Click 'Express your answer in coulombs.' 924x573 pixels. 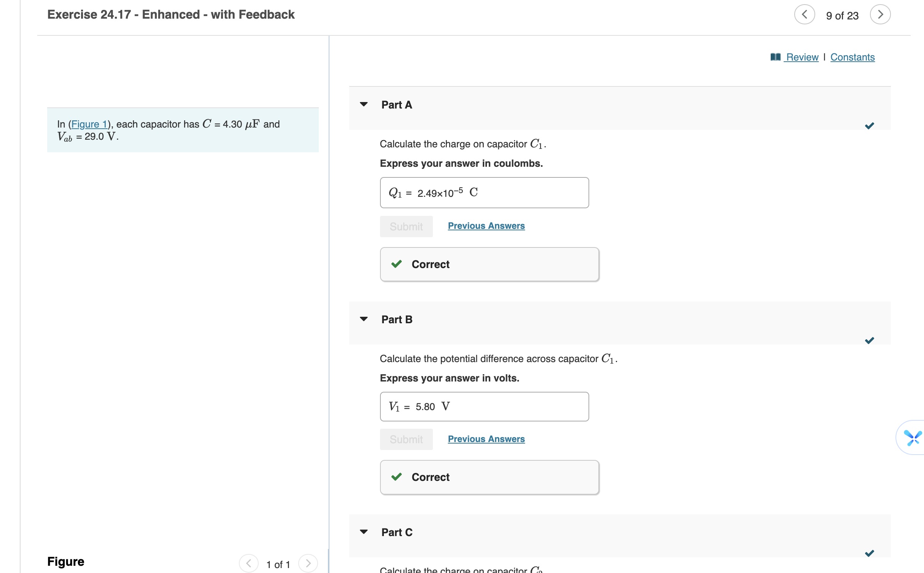click(461, 163)
